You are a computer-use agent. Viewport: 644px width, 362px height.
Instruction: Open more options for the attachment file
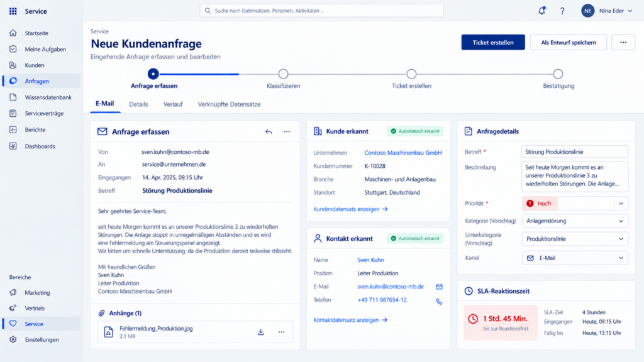tap(281, 332)
